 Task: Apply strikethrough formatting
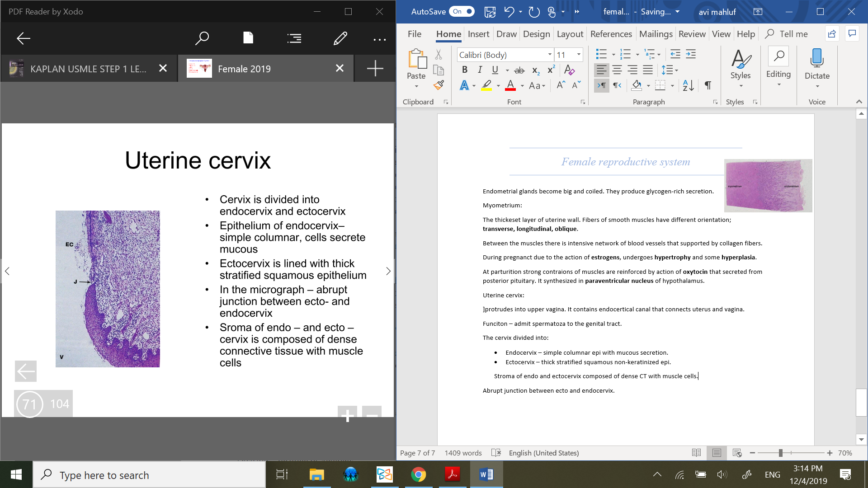(x=519, y=70)
